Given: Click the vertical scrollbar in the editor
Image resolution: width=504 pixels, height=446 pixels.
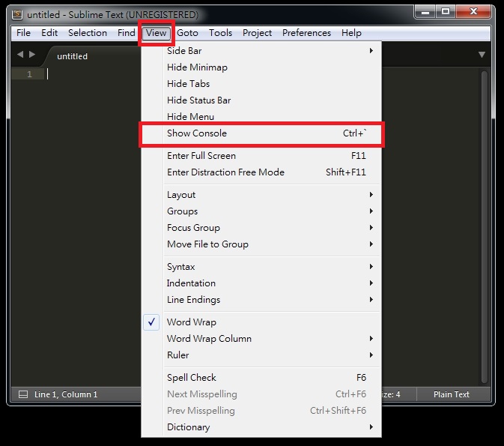Looking at the screenshot, I should click(485, 225).
